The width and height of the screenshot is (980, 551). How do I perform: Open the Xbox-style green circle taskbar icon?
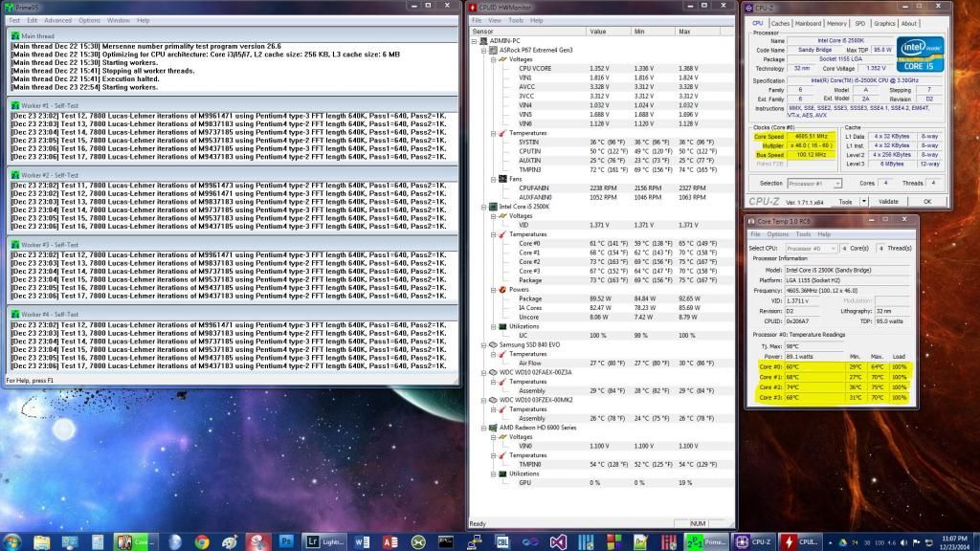click(418, 541)
